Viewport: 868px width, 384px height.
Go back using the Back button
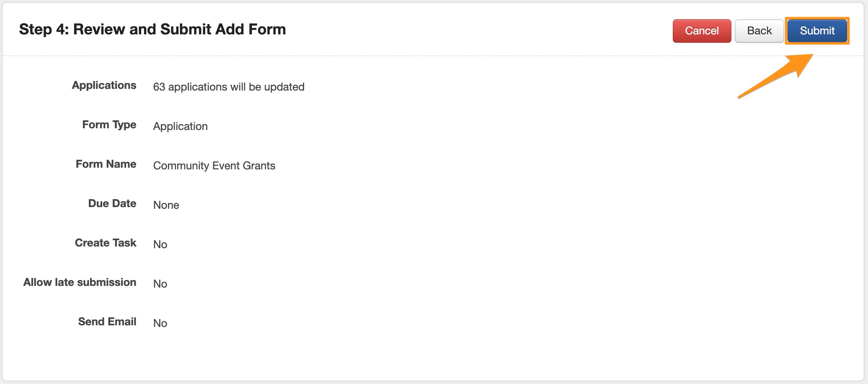pos(759,31)
